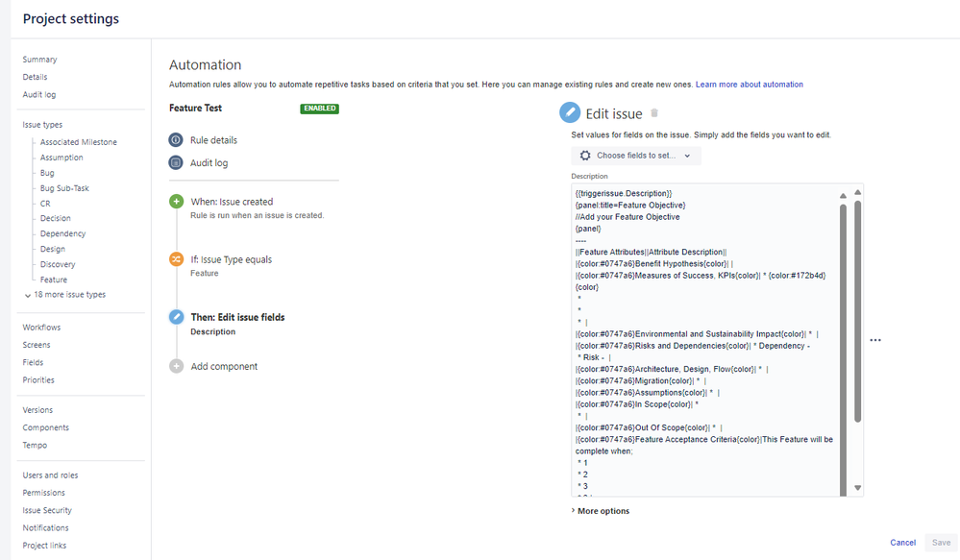960x560 pixels.
Task: Select the Feature issue type
Action: pos(53,280)
